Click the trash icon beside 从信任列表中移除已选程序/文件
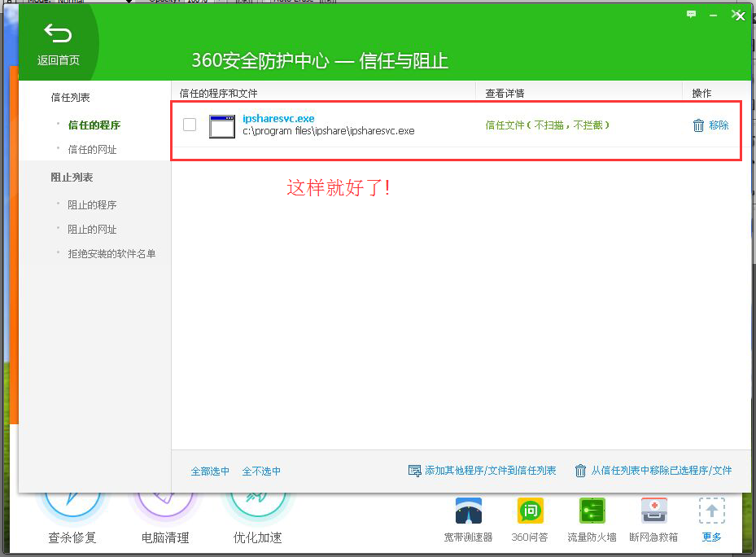Viewport: 756px width, 557px height. click(580, 471)
